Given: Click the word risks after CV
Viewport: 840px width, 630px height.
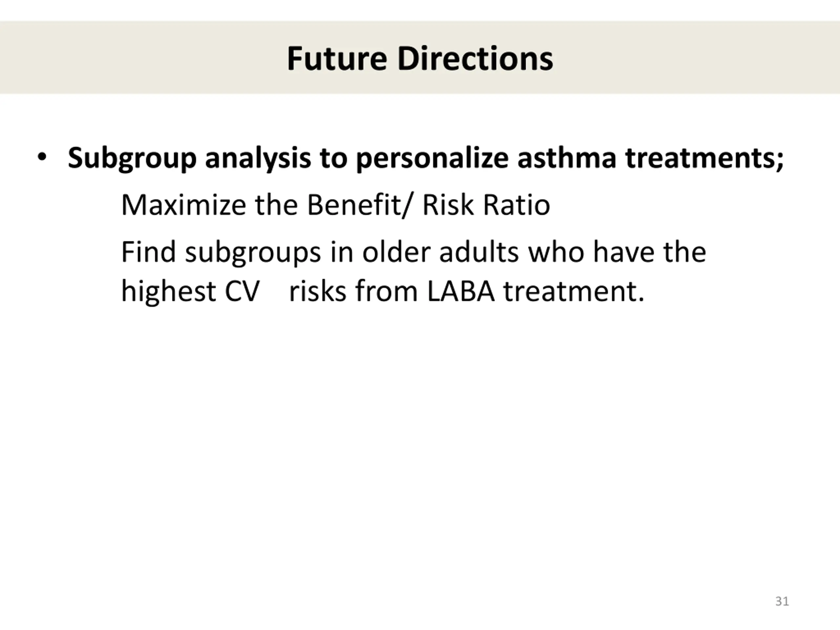Looking at the screenshot, I should click(318, 291).
